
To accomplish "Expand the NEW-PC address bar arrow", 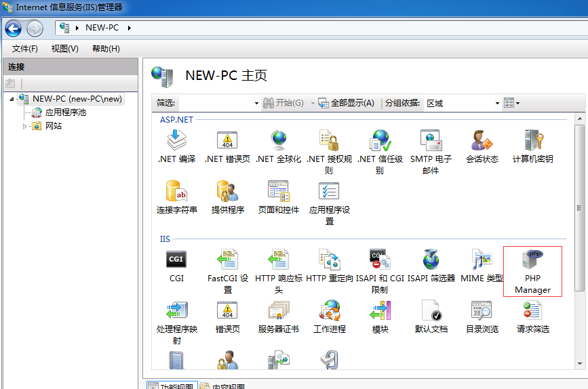I will coord(129,28).
